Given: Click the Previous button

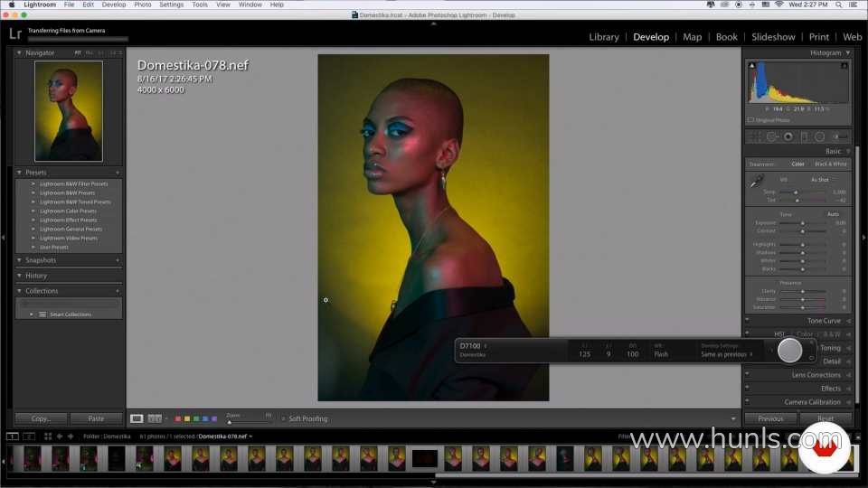Looking at the screenshot, I should 770,418.
